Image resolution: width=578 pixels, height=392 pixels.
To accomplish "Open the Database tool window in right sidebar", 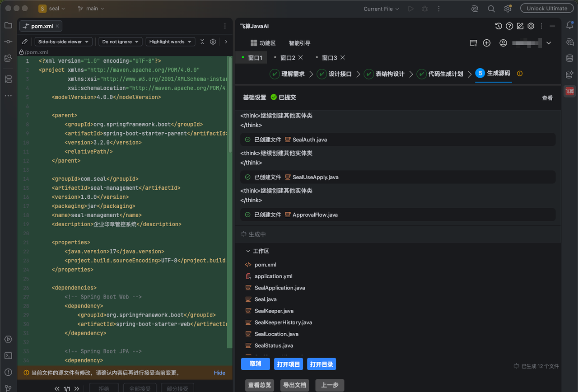I will coord(570,58).
